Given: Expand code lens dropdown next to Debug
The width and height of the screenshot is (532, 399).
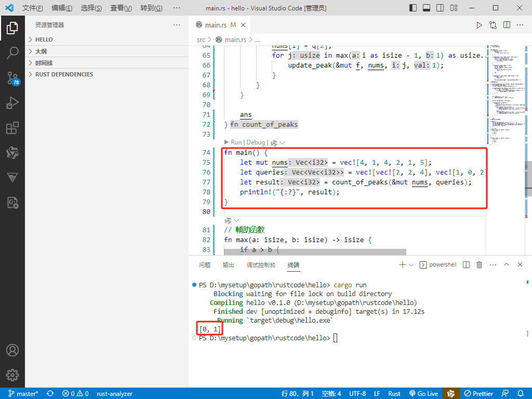Looking at the screenshot, I should [x=282, y=143].
